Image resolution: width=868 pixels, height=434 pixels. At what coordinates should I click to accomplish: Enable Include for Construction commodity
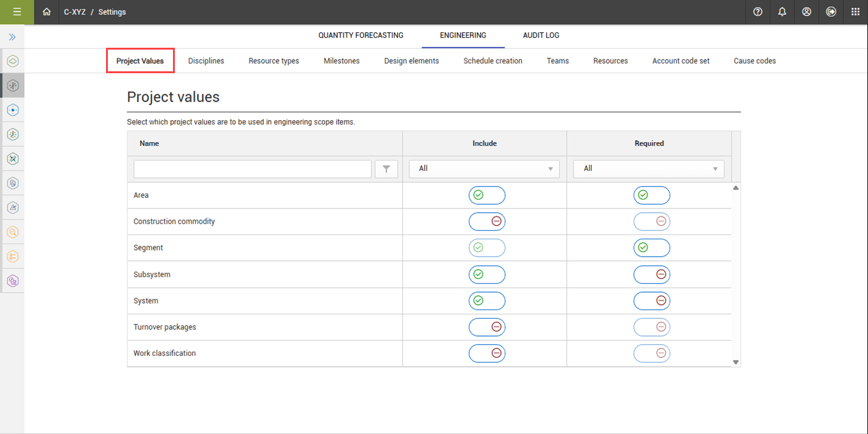487,221
